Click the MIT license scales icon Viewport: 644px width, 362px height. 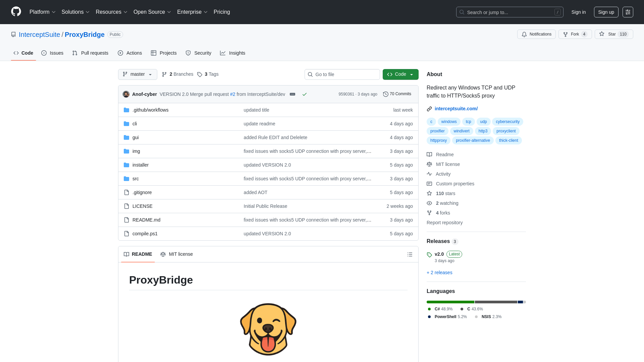point(429,164)
